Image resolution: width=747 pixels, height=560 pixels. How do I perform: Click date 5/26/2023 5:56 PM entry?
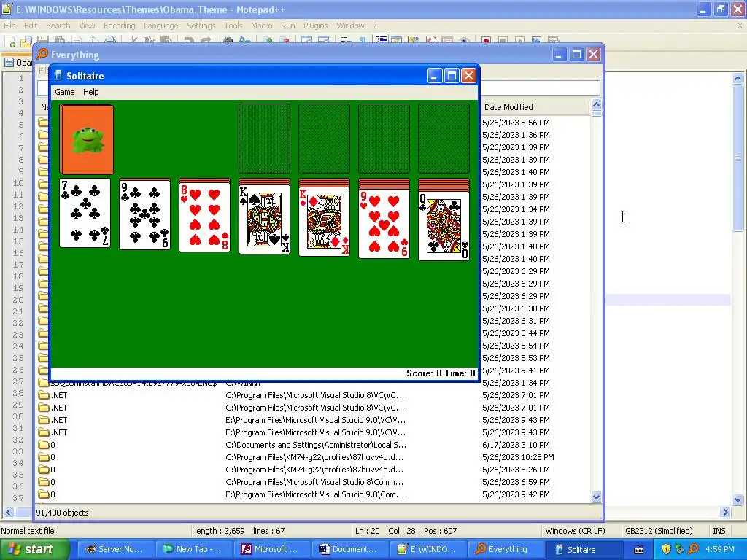(x=516, y=122)
